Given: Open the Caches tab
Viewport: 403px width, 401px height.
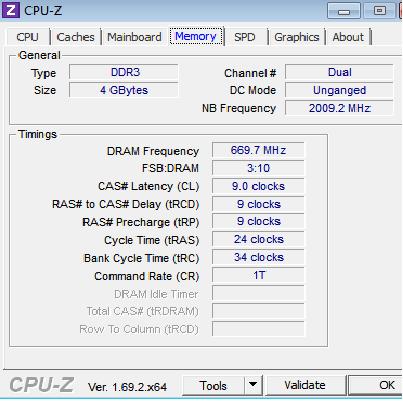Looking at the screenshot, I should pyautogui.click(x=75, y=37).
